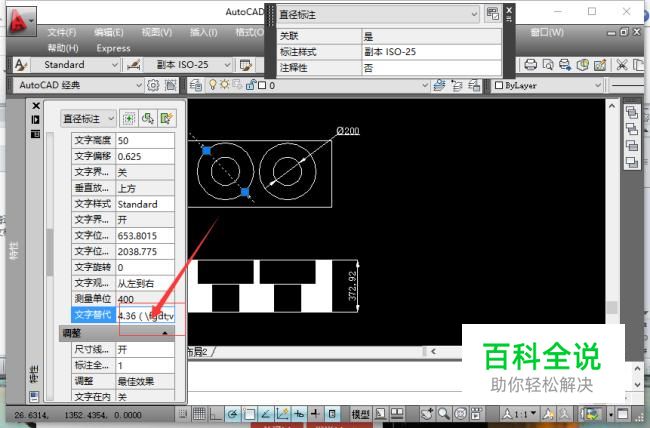The height and width of the screenshot is (428, 650).
Task: Open the 插入(I) menu
Action: (x=203, y=32)
